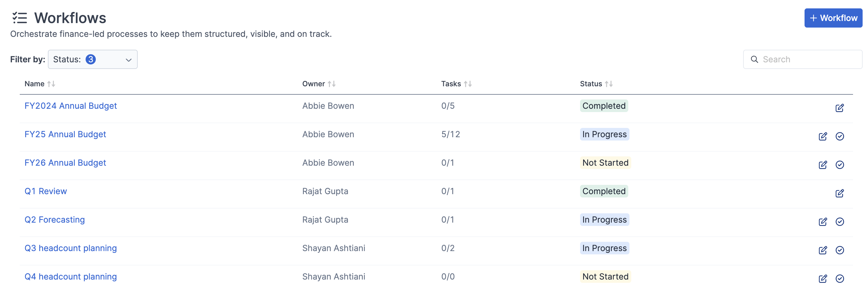The width and height of the screenshot is (868, 308).
Task: Click the Workflows checklist header icon
Action: pos(19,18)
